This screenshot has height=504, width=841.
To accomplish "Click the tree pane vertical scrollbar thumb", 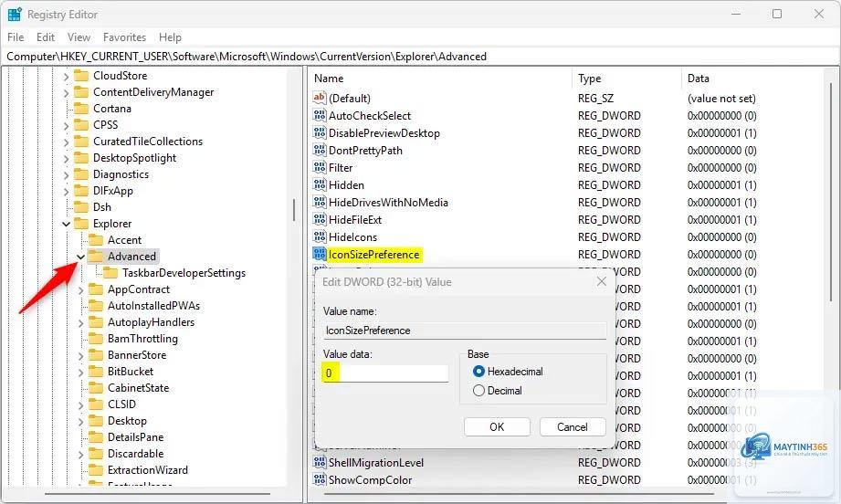I will (294, 210).
